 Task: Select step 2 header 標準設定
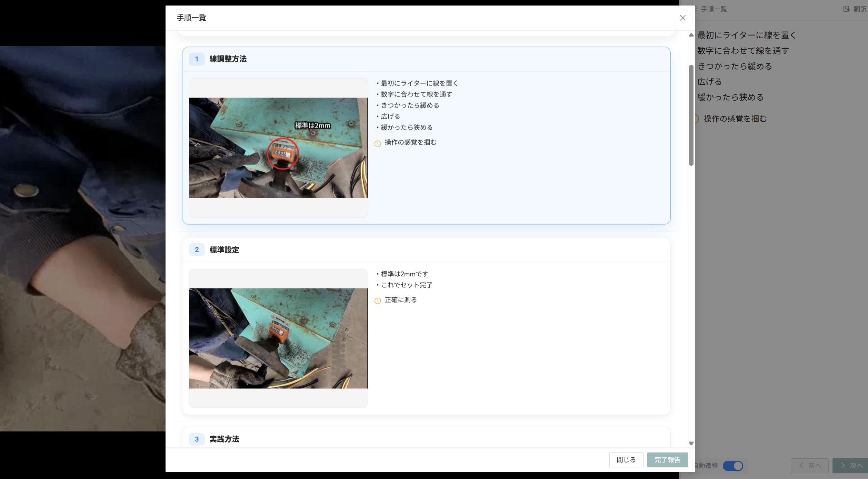[x=224, y=250]
